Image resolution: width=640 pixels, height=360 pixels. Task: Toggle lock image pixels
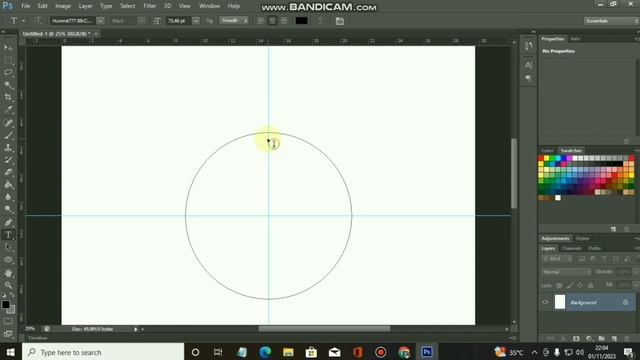(570, 285)
